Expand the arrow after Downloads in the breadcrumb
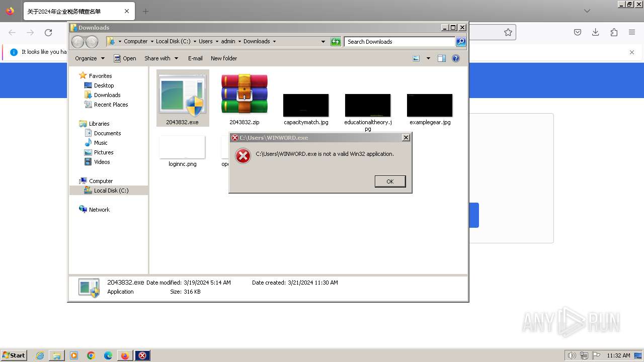Image resolution: width=644 pixels, height=362 pixels. coord(274,41)
